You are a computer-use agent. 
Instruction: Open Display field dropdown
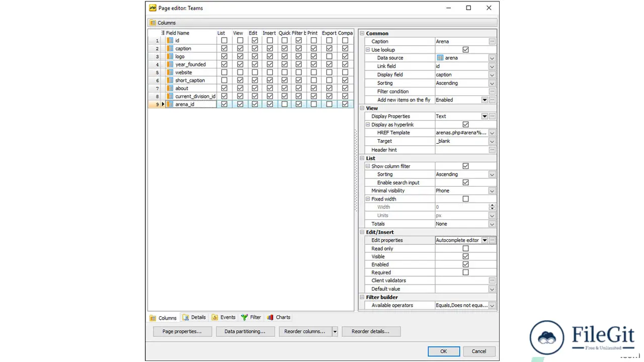[492, 75]
